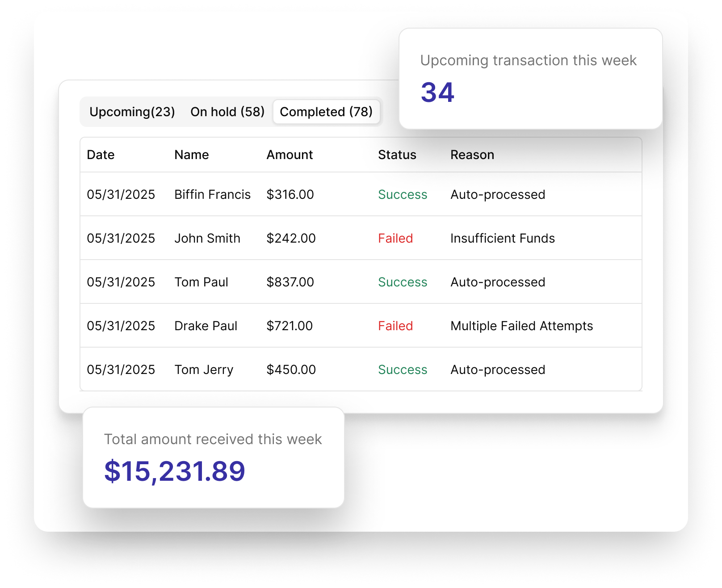The image size is (722, 588).
Task: Click the $837.00 amount cell
Action: tap(290, 282)
